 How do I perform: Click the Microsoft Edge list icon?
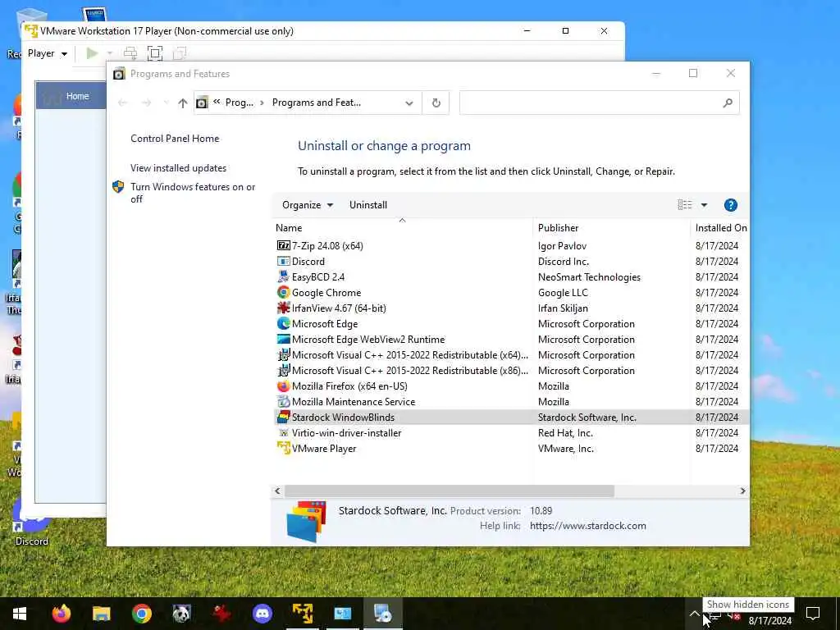click(283, 323)
